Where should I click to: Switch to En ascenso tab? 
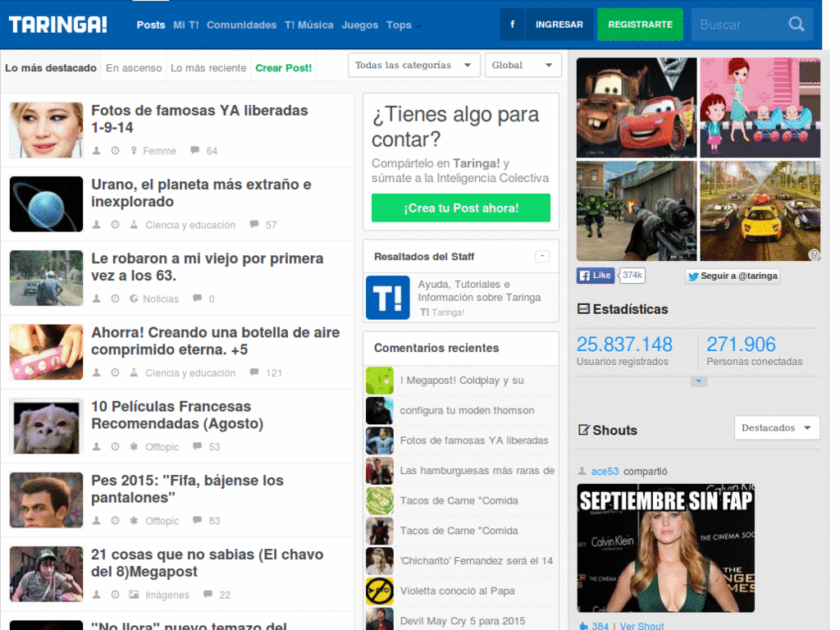pos(134,68)
